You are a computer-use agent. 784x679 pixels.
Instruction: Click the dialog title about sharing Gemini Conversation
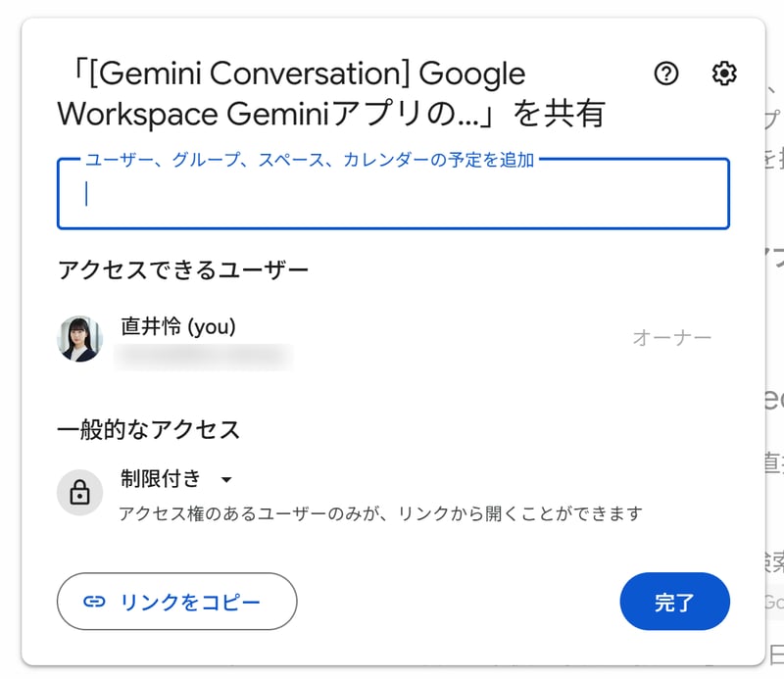click(331, 93)
